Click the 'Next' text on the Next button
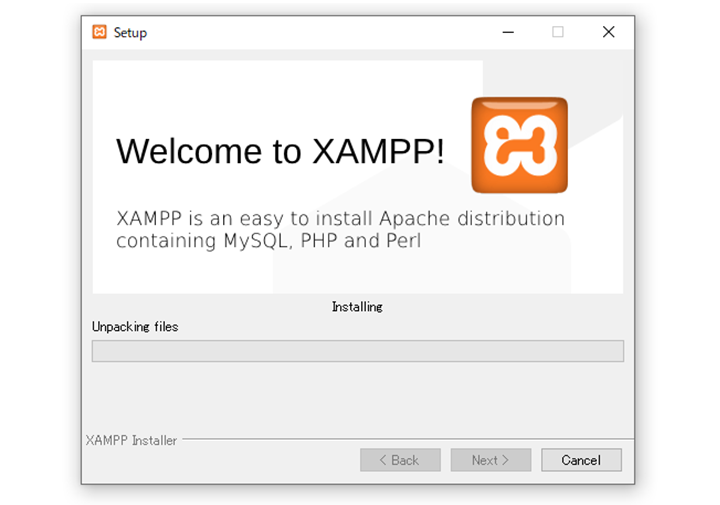The width and height of the screenshot is (720, 505). point(484,460)
